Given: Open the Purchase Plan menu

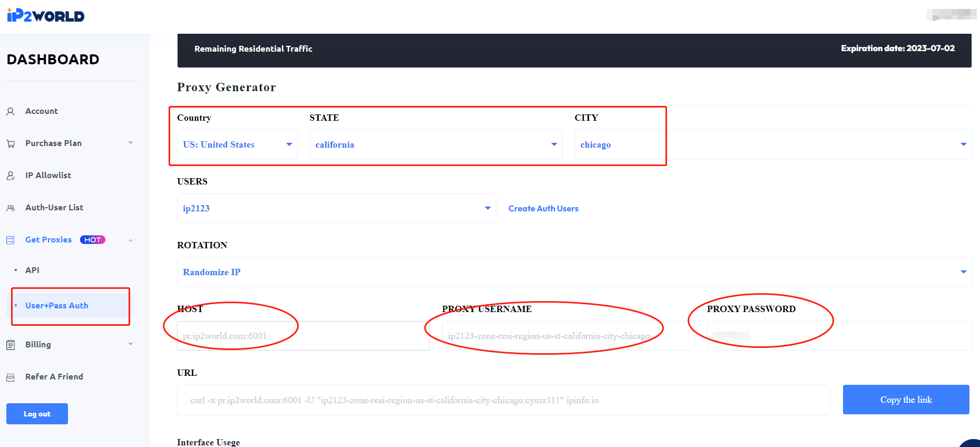Looking at the screenshot, I should pos(53,143).
